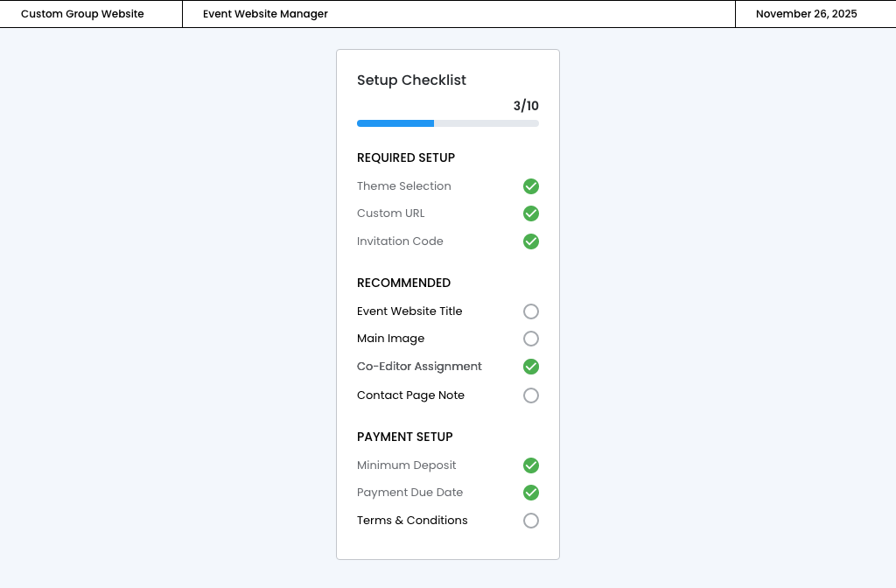The width and height of the screenshot is (896, 588).
Task: Click green checkmark beside Minimum Deposit
Action: coord(531,465)
